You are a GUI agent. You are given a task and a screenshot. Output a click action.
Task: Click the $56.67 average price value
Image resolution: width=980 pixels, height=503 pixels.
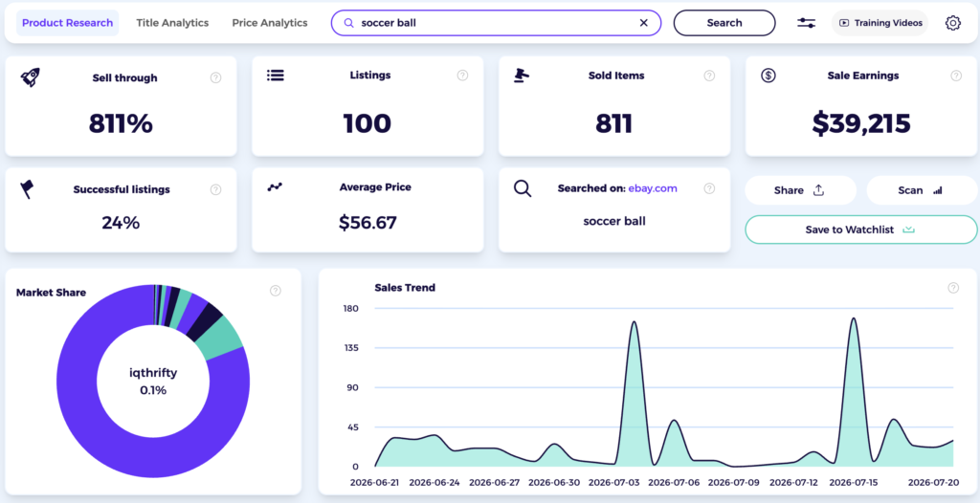[x=367, y=223]
